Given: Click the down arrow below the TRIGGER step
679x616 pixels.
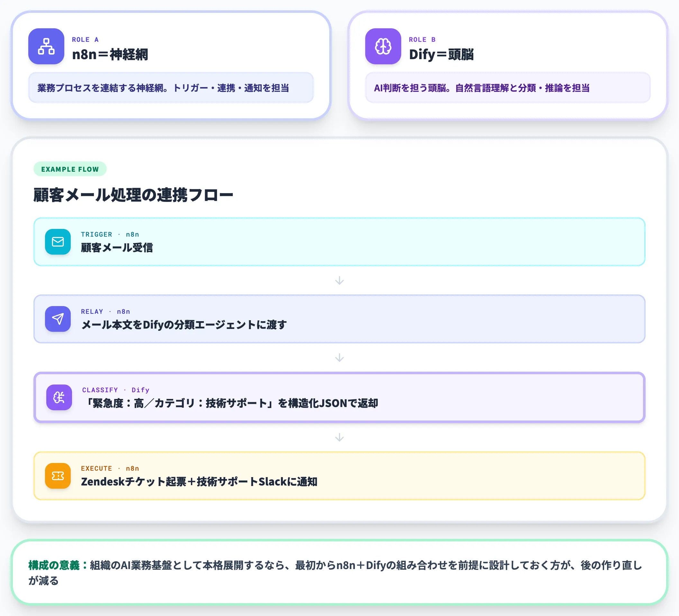Looking at the screenshot, I should pyautogui.click(x=339, y=281).
